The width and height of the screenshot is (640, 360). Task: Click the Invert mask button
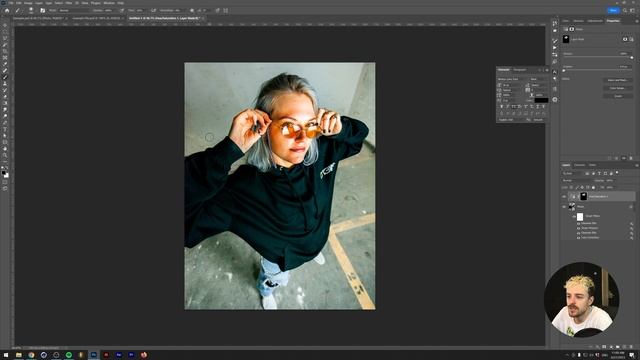618,96
